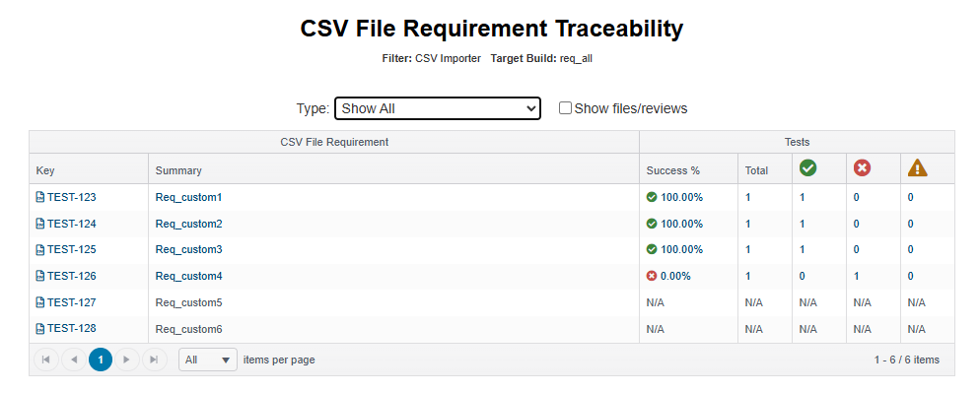The height and width of the screenshot is (393, 980).
Task: Open the items per page dropdown
Action: [207, 360]
